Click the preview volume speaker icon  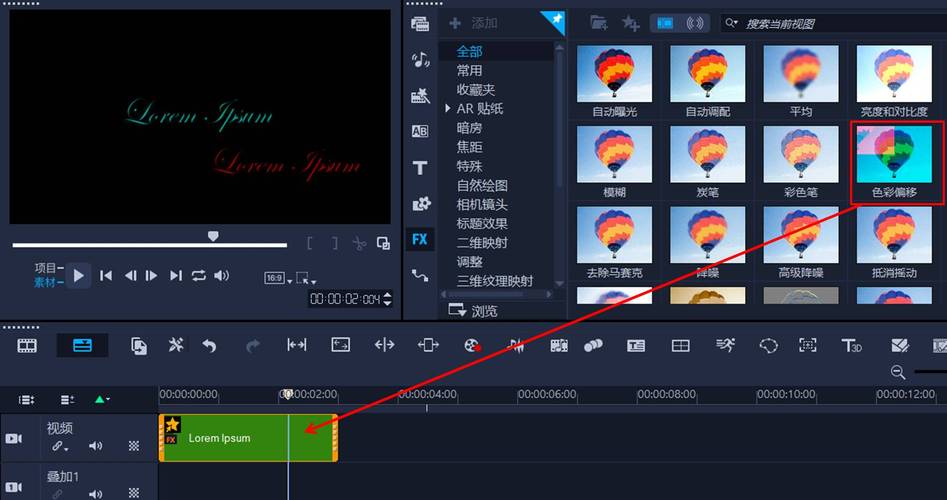[x=222, y=275]
